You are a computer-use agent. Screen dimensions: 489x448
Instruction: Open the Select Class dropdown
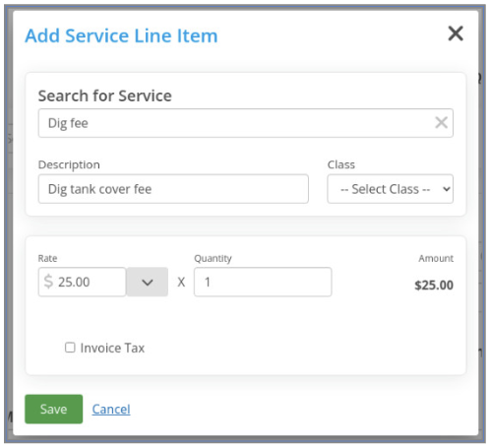[x=391, y=189]
